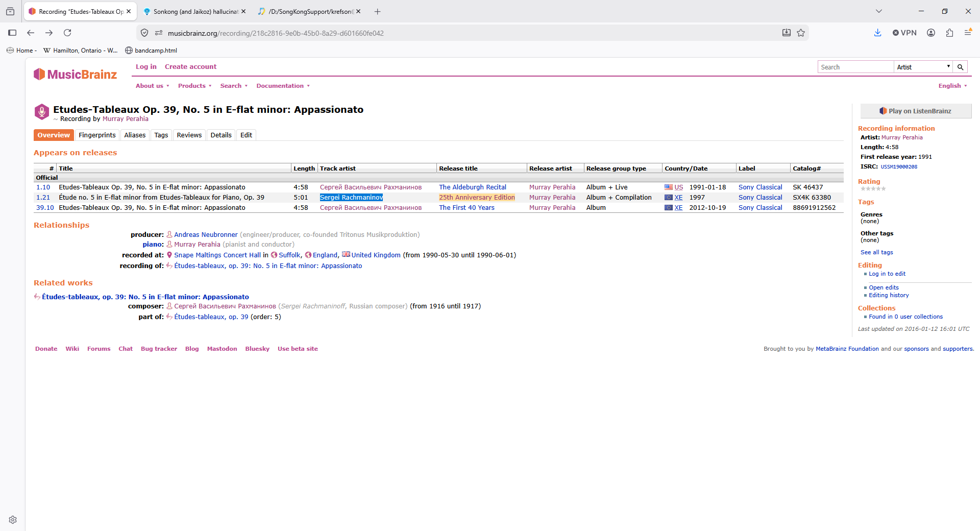Open the browser application menu
Viewport: 980px width, 531px height.
point(968,33)
